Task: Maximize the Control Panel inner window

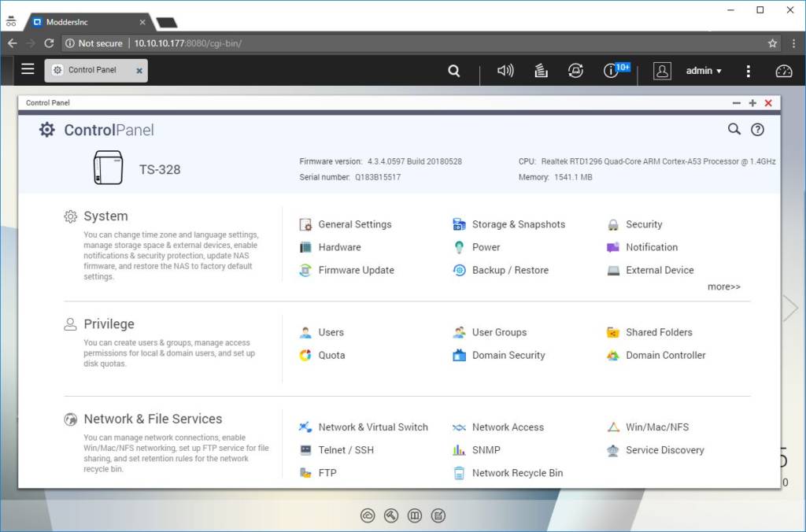Action: (x=752, y=103)
